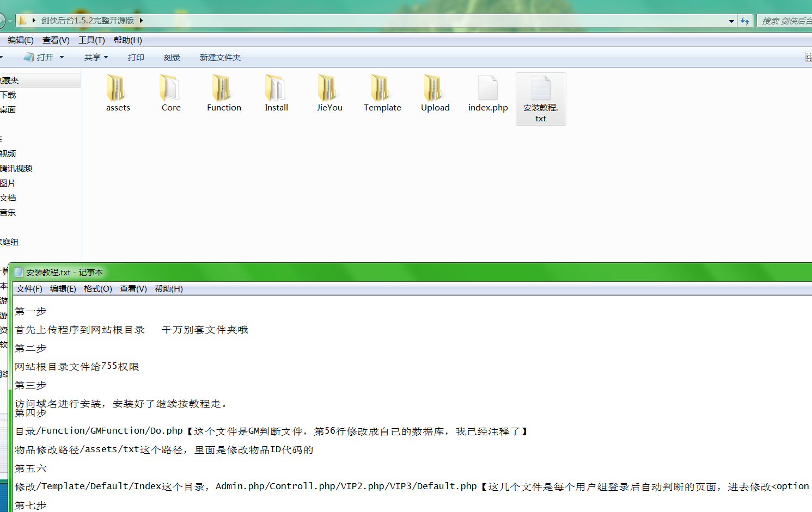Open Explorer's 工具(T) menu
This screenshot has height=512, width=812.
pos(91,40)
